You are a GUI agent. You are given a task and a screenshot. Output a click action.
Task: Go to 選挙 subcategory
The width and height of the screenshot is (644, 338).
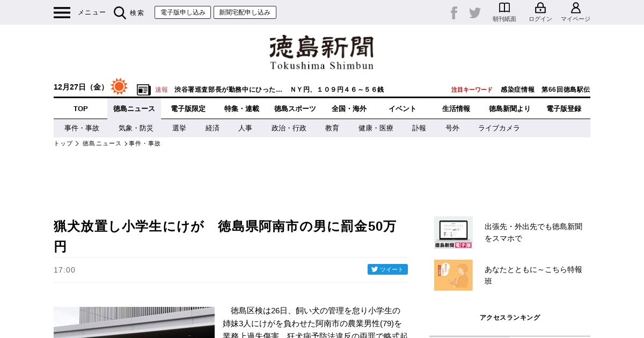point(179,128)
